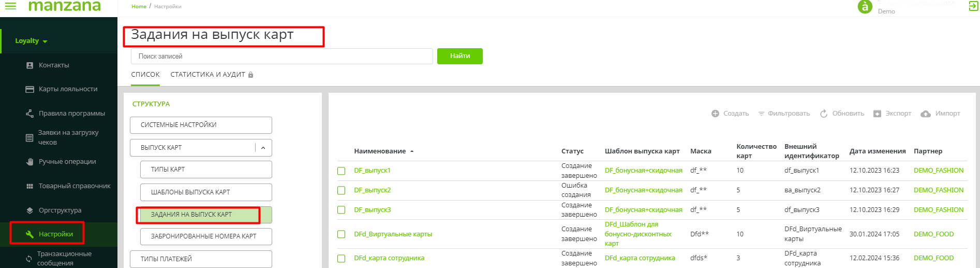This screenshot has width=980, height=268.
Task: Collapse the ВЫПУСК КАРТ section chevron
Action: [263, 148]
